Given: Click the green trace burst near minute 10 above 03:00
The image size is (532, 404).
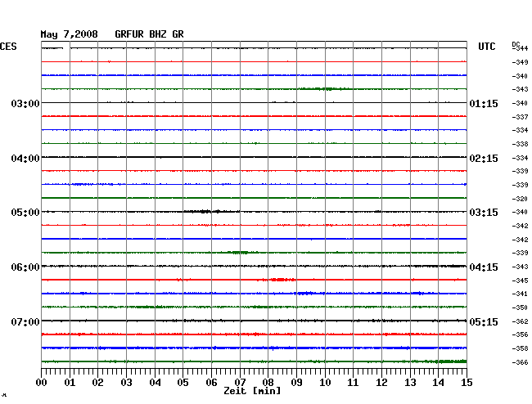Looking at the screenshot, I should 324,89.
